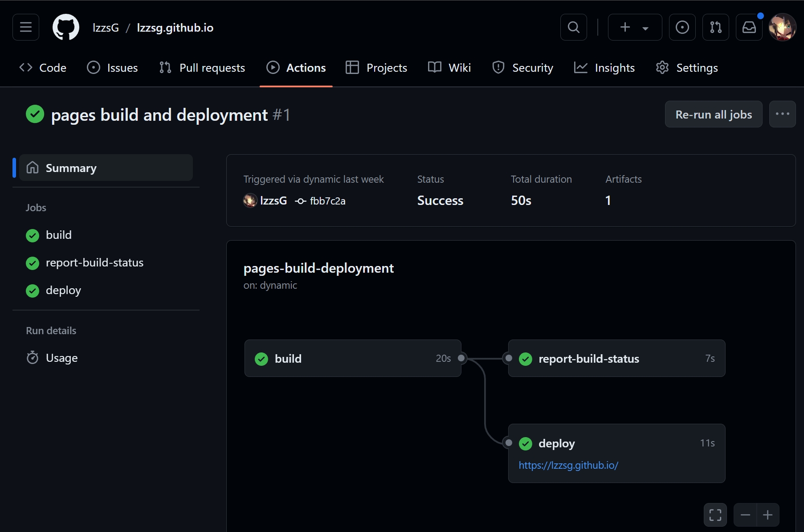Zoom in the workflow graph
This screenshot has height=532, width=804.
[768, 515]
